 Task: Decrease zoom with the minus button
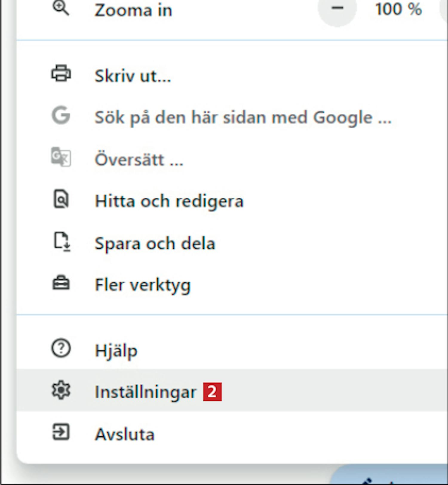(x=337, y=8)
